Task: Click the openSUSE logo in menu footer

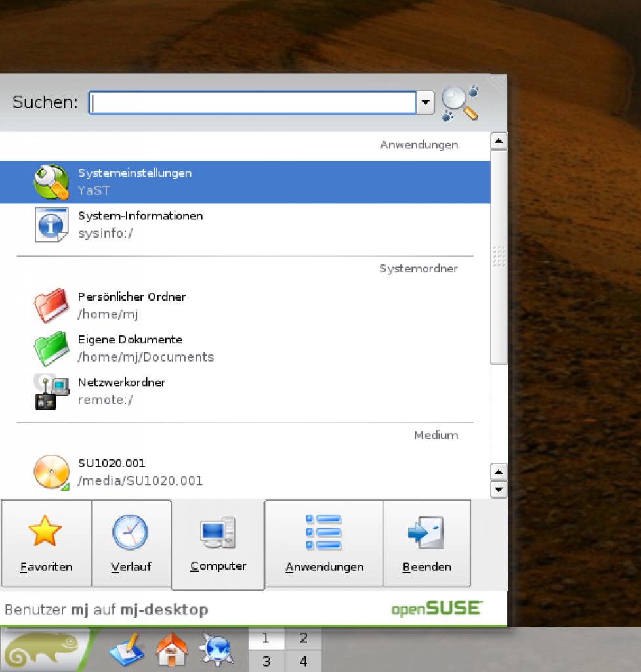Action: click(437, 609)
